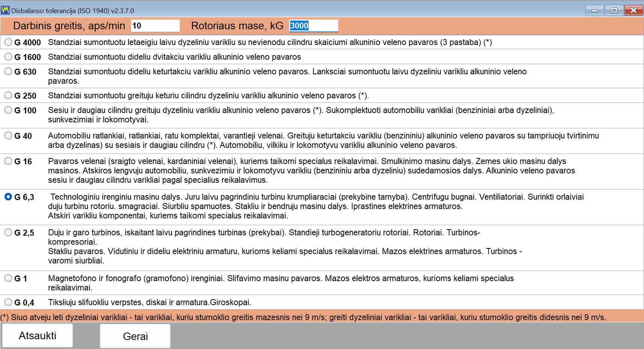Maximize the Disbalanso tolerancija window
The width and height of the screenshot is (644, 349).
(x=614, y=11)
